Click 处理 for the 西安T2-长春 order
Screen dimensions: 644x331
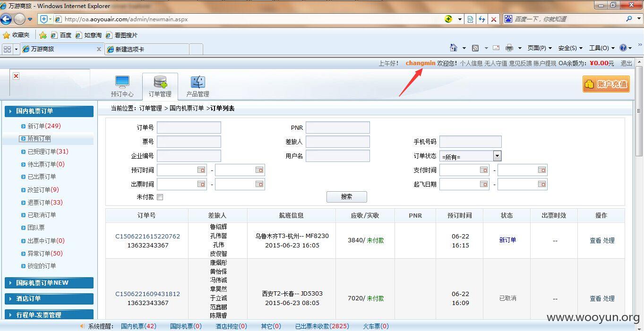[x=609, y=298]
